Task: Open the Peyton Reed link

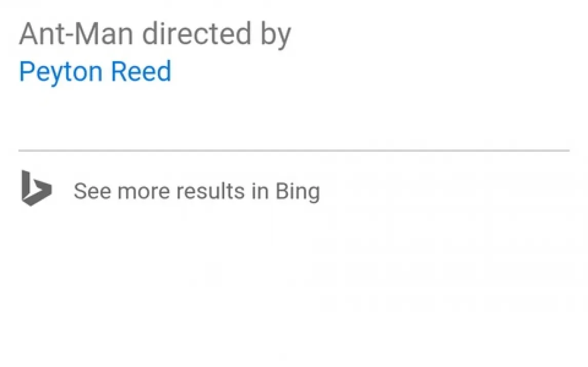Action: [x=95, y=72]
